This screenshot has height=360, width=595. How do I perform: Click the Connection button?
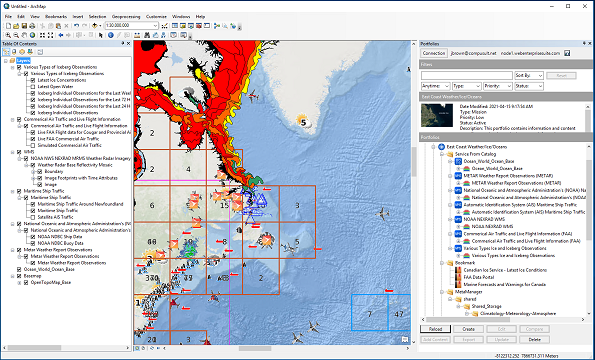pos(434,53)
